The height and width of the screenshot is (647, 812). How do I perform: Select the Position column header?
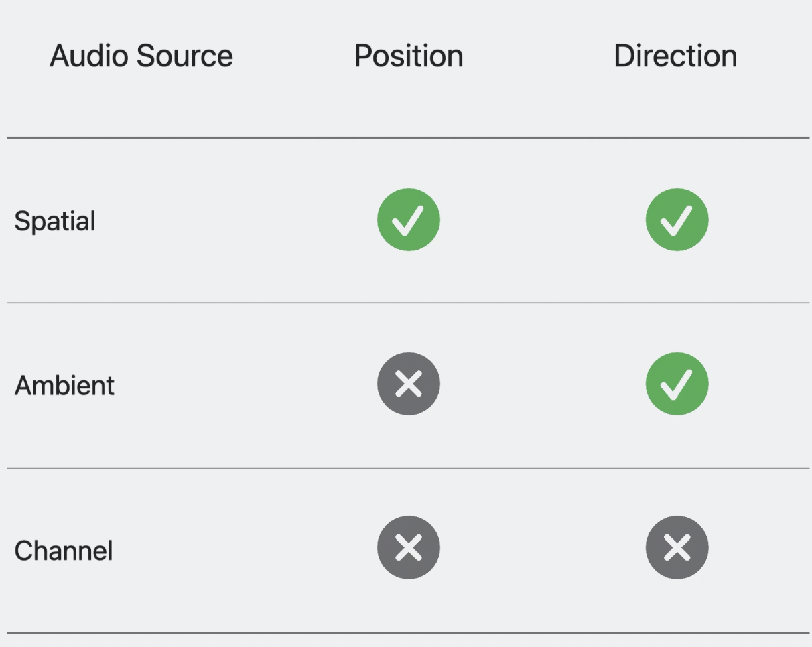[409, 56]
